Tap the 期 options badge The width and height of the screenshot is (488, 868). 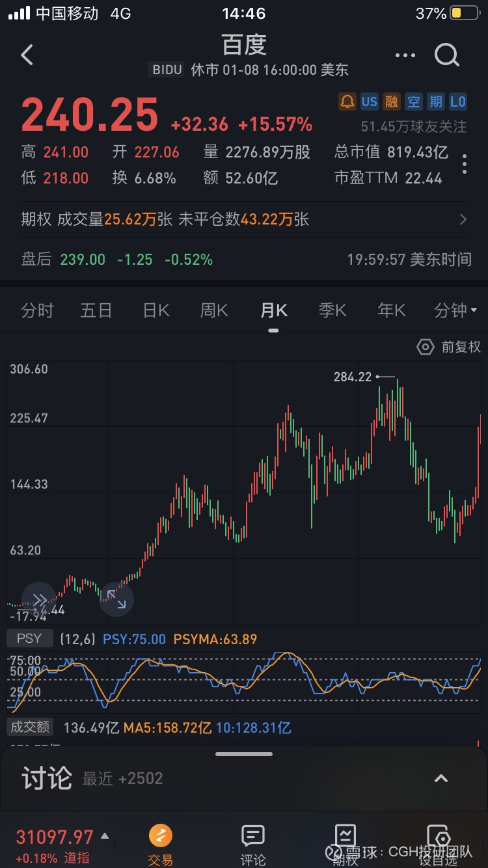436,102
